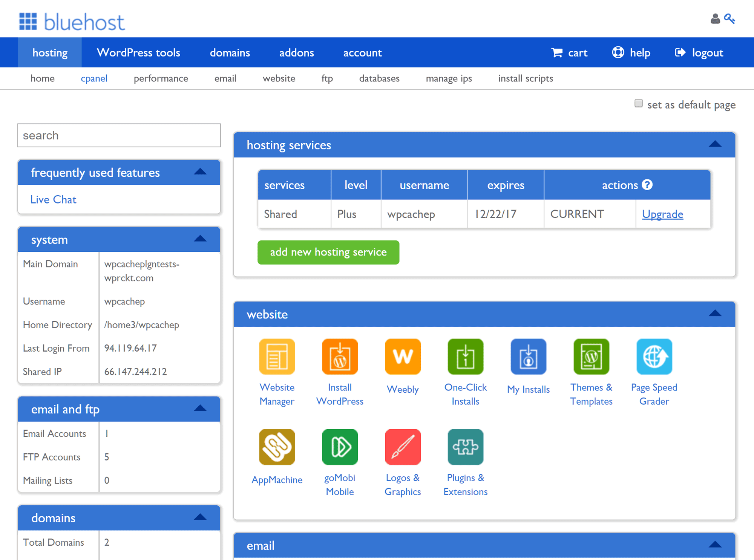754x560 pixels.
Task: Open the One-Click Installs icon
Action: coord(466,357)
